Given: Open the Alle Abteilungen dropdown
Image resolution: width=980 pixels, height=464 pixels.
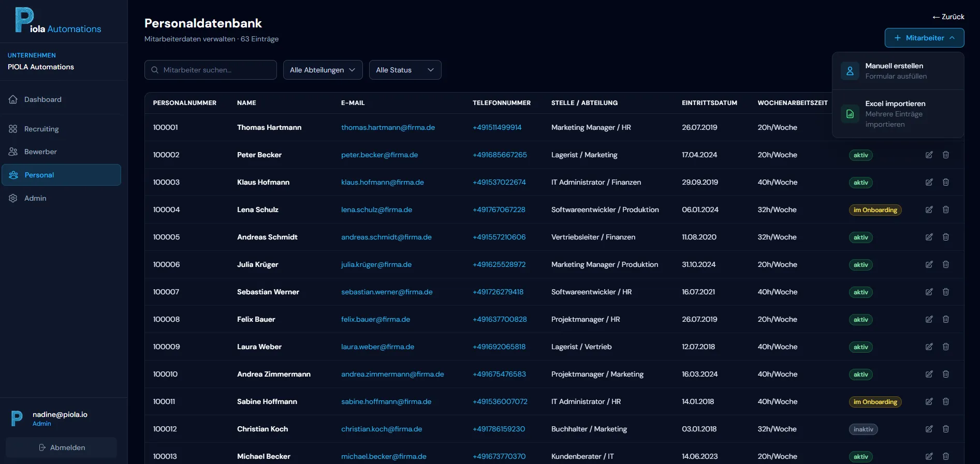Looking at the screenshot, I should 322,70.
